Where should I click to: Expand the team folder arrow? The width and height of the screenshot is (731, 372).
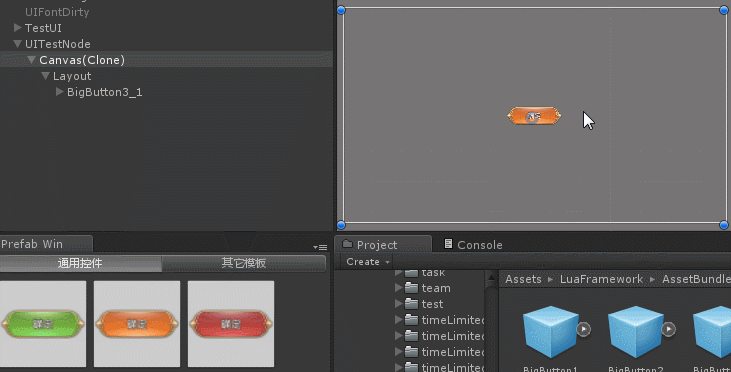tap(398, 288)
